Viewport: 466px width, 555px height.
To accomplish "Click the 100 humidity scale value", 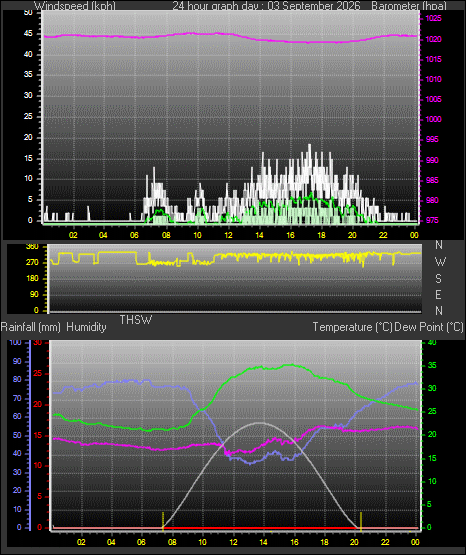I will tap(16, 342).
